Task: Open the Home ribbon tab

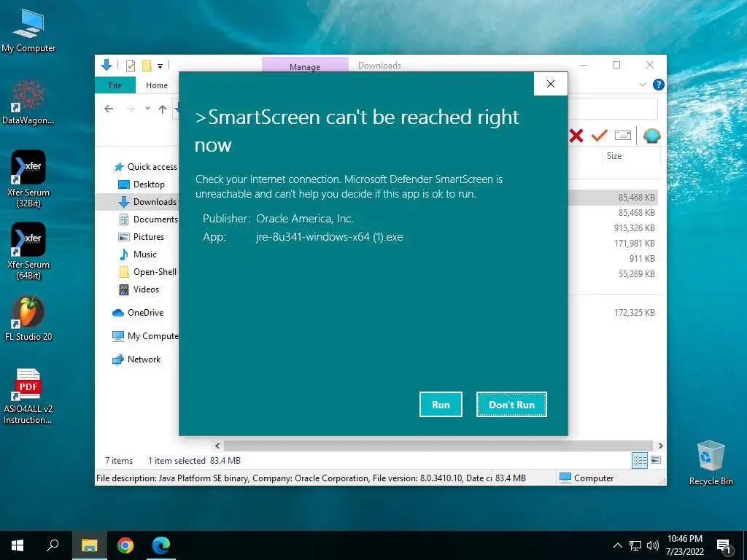Action: point(157,85)
